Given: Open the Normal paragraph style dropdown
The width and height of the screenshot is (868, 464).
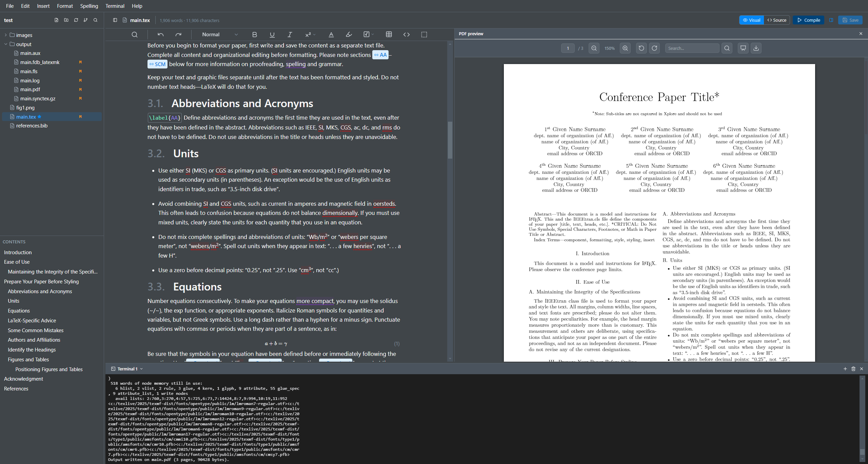Looking at the screenshot, I should point(220,35).
